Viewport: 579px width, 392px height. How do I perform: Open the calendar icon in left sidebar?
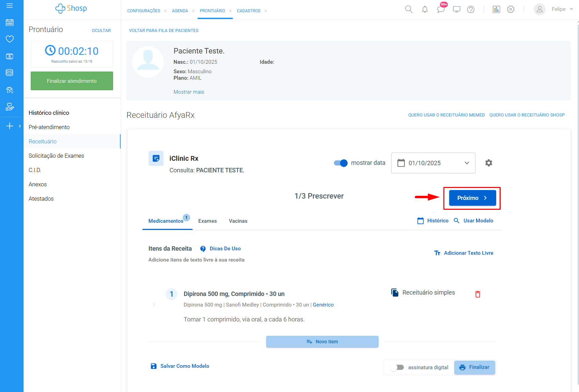coord(10,22)
